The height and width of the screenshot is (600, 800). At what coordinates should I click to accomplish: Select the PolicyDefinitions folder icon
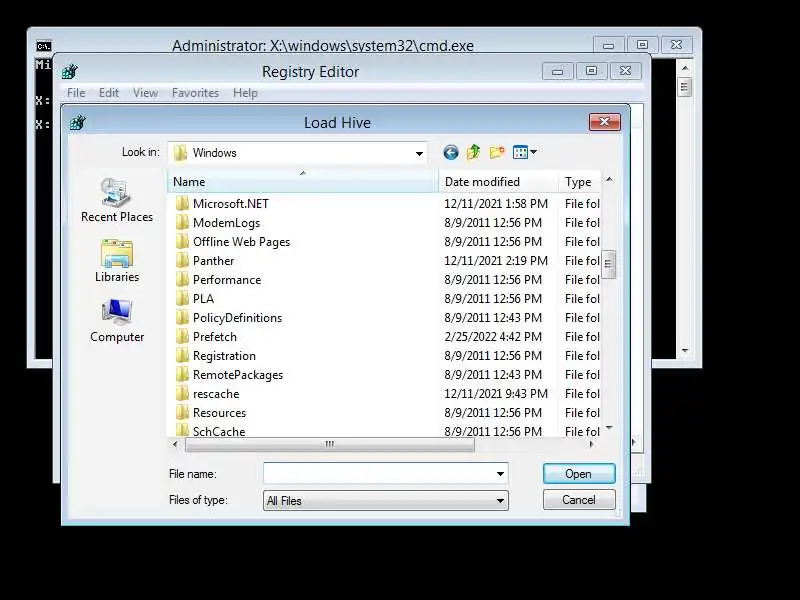click(182, 317)
